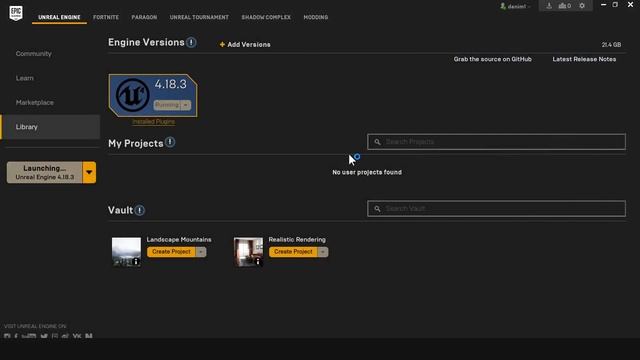Image resolution: width=640 pixels, height=360 pixels.
Task: Open dropdown arrow on 4.18.3 Running button
Action: tap(185, 105)
